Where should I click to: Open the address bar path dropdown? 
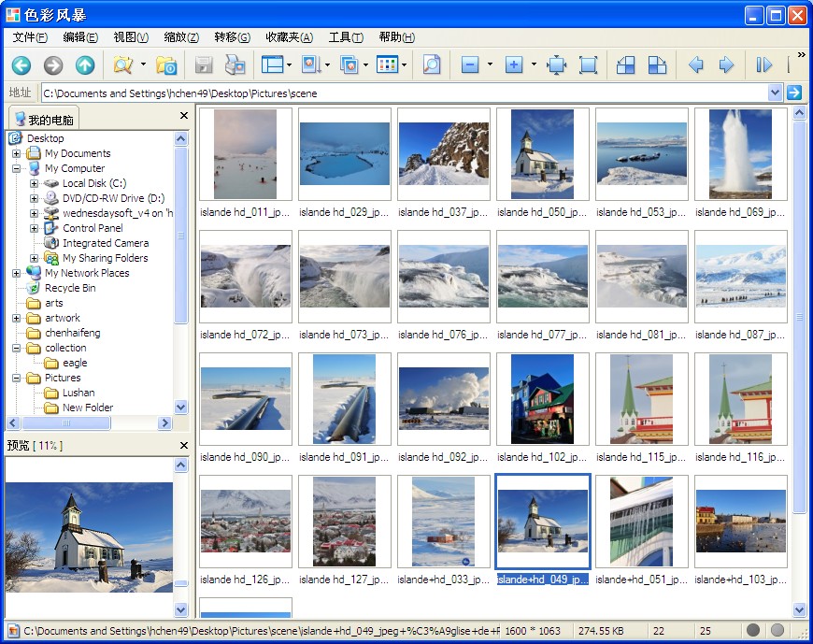pyautogui.click(x=775, y=93)
